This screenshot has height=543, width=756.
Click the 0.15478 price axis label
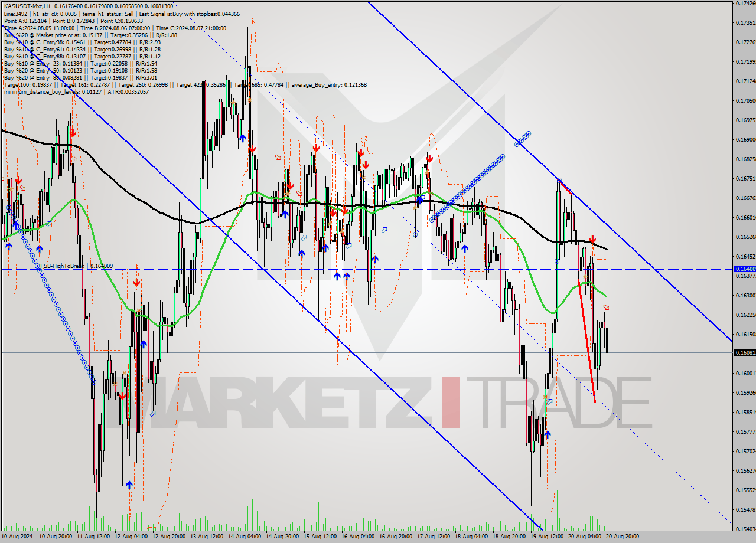745,509
